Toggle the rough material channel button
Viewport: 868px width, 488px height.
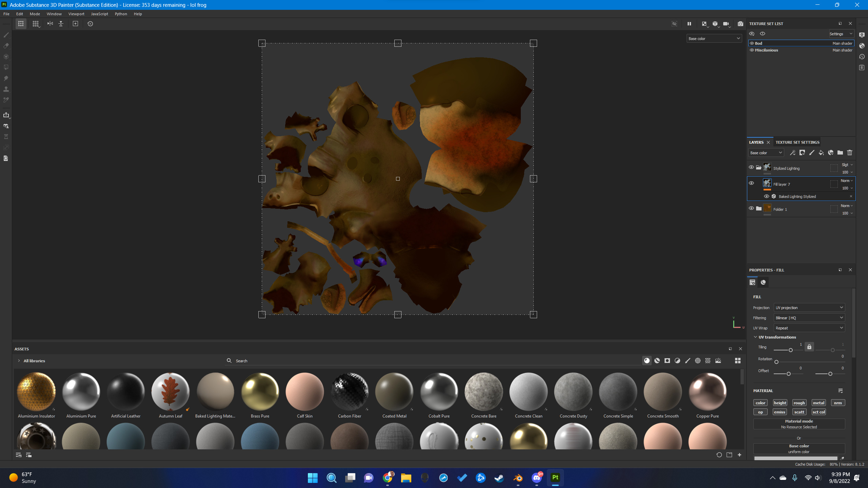click(799, 403)
